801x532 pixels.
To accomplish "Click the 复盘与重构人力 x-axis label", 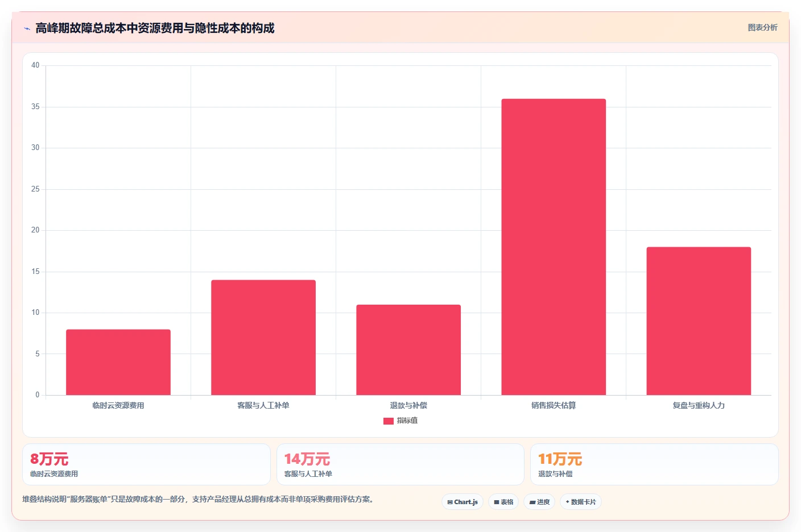I will pos(699,405).
